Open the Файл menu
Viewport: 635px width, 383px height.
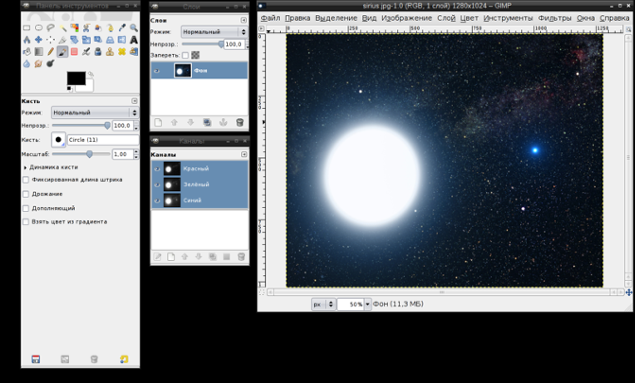tap(270, 18)
